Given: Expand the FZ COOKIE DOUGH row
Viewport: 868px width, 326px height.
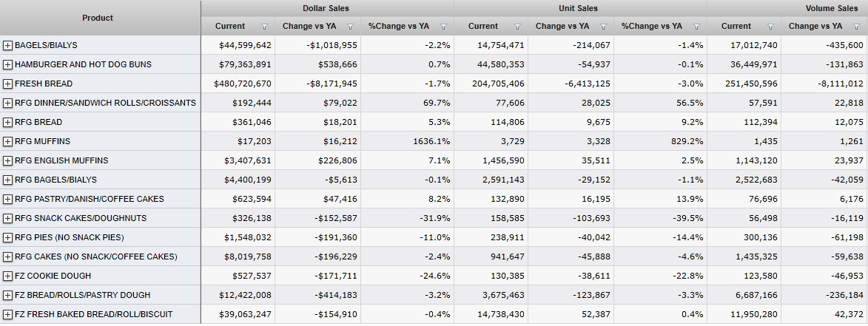Looking at the screenshot, I should pos(7,276).
